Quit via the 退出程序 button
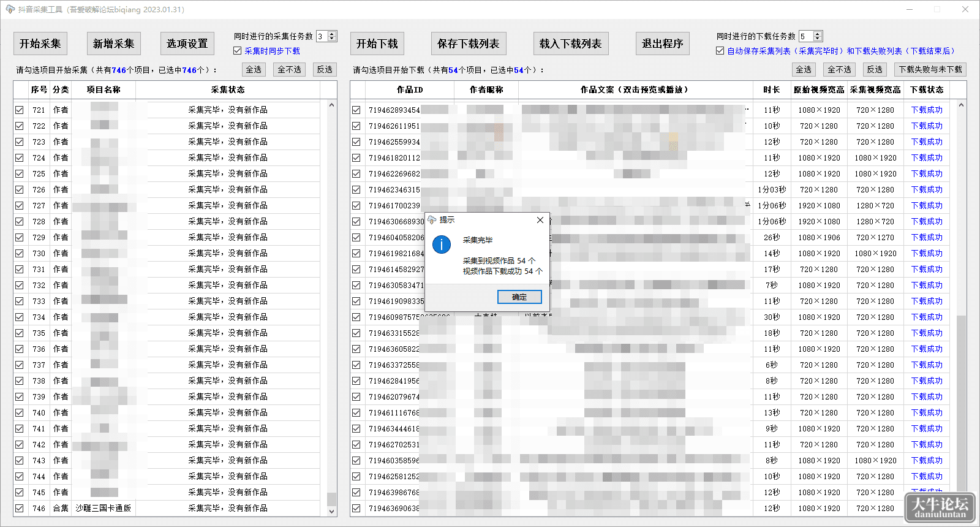This screenshot has width=980, height=527. click(x=663, y=44)
